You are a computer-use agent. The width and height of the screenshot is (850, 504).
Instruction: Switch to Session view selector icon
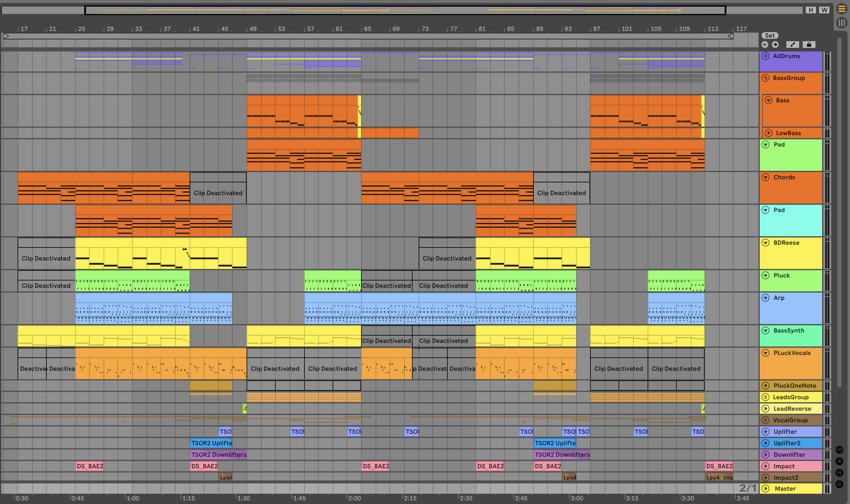coord(841,23)
